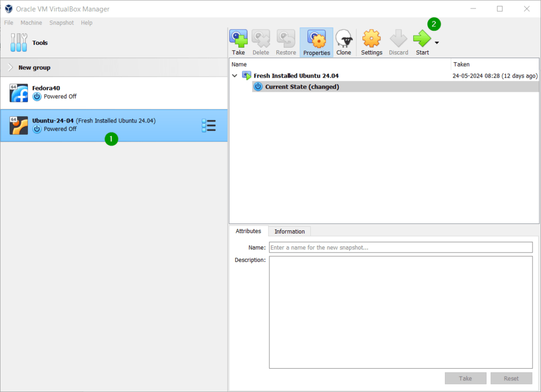Collapse the Fresh Installed Ubuntu 24.04 snapshot tree

click(x=235, y=76)
